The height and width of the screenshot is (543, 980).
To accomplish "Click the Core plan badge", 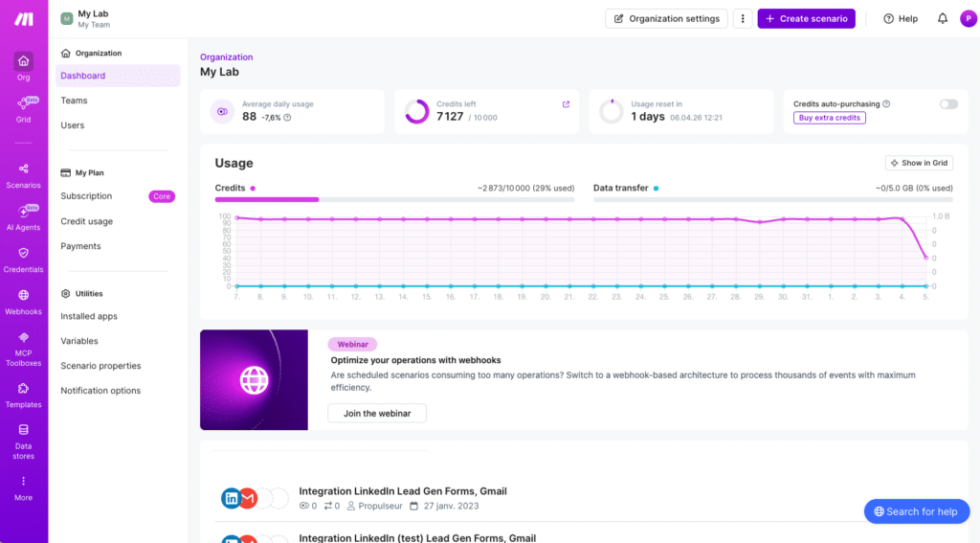I will [161, 196].
